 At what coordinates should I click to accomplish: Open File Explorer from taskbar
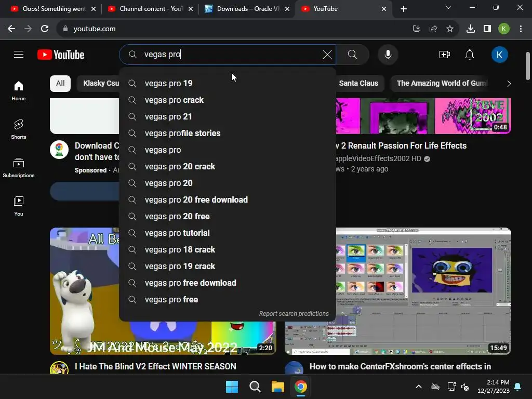coord(277,387)
